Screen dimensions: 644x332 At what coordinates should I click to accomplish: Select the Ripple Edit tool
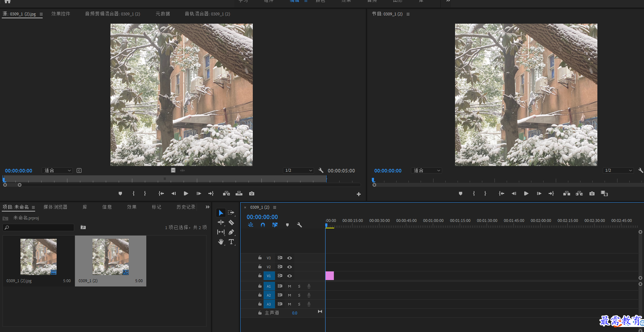pyautogui.click(x=221, y=222)
